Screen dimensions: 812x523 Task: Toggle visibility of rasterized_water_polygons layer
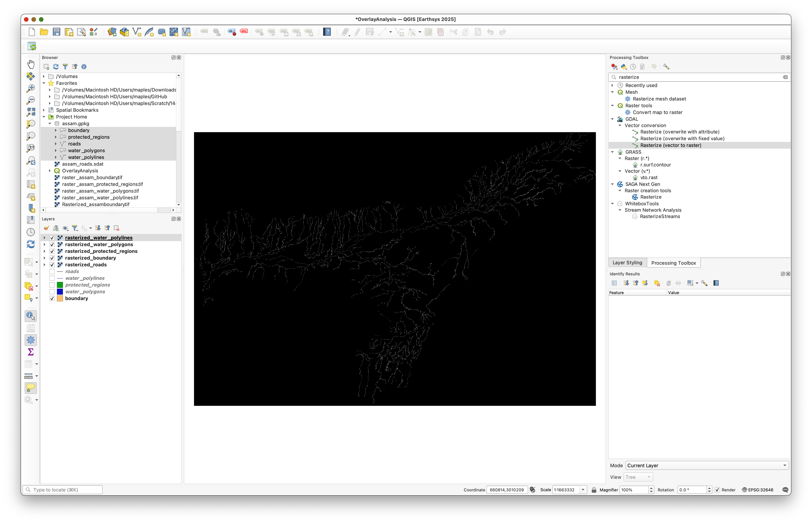tap(52, 244)
